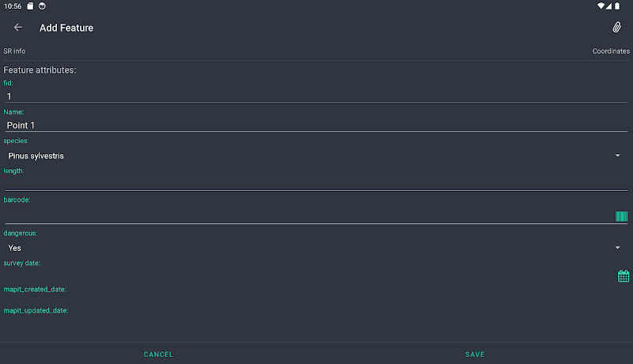633x364 pixels.
Task: Expand the species dropdown arrow
Action: tap(617, 156)
